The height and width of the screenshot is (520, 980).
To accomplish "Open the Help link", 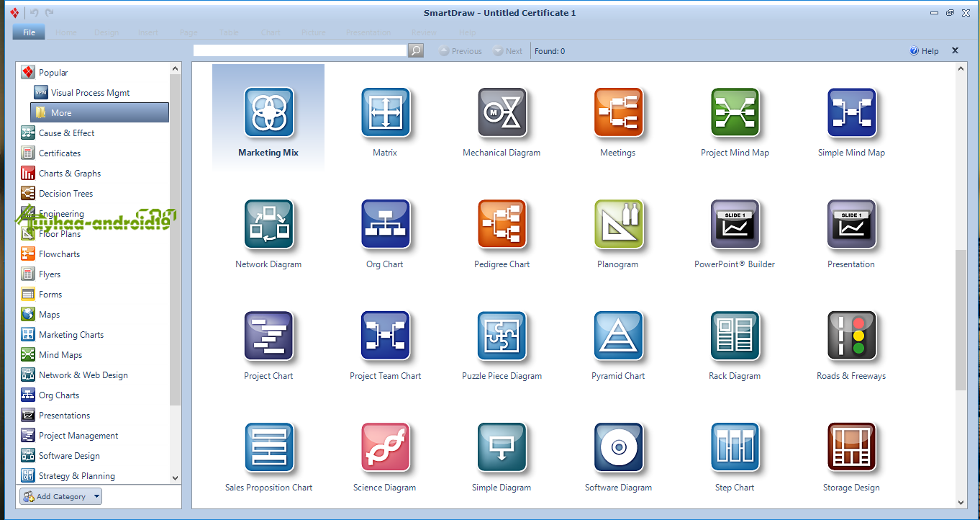I will click(925, 51).
